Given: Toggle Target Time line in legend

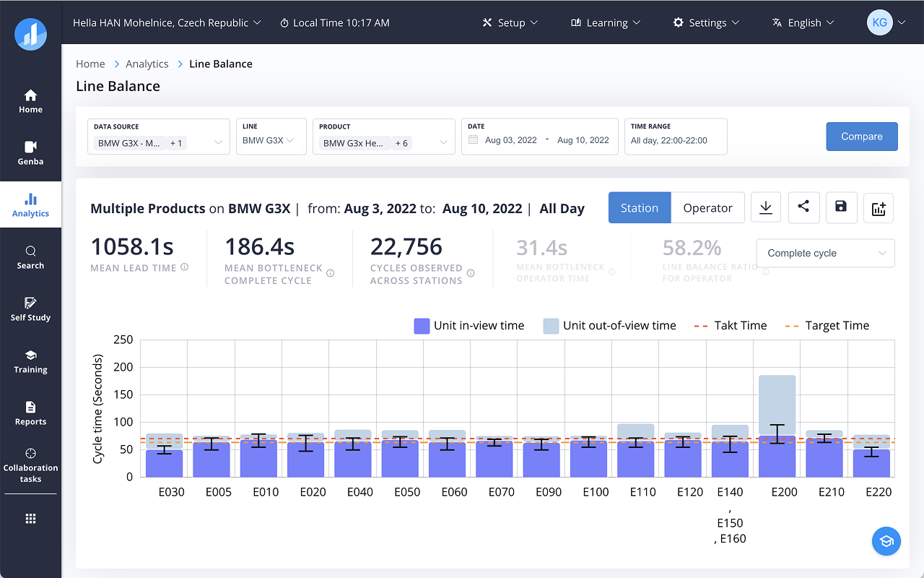Looking at the screenshot, I should pyautogui.click(x=827, y=326).
